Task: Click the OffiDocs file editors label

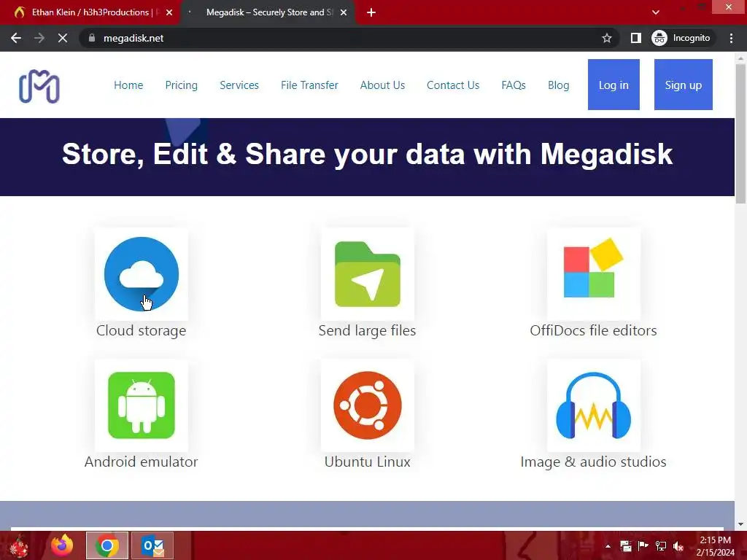Action: tap(594, 330)
